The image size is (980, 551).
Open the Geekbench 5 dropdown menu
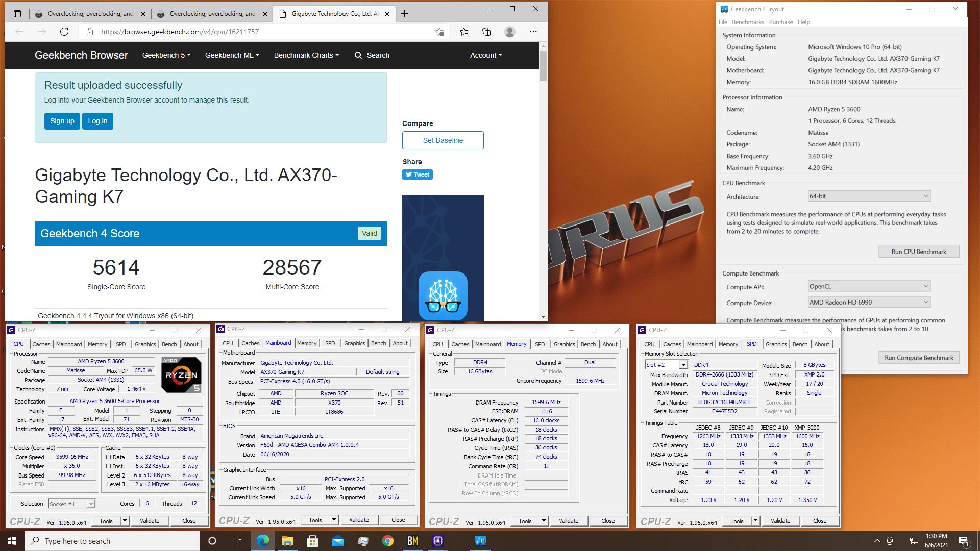(166, 55)
